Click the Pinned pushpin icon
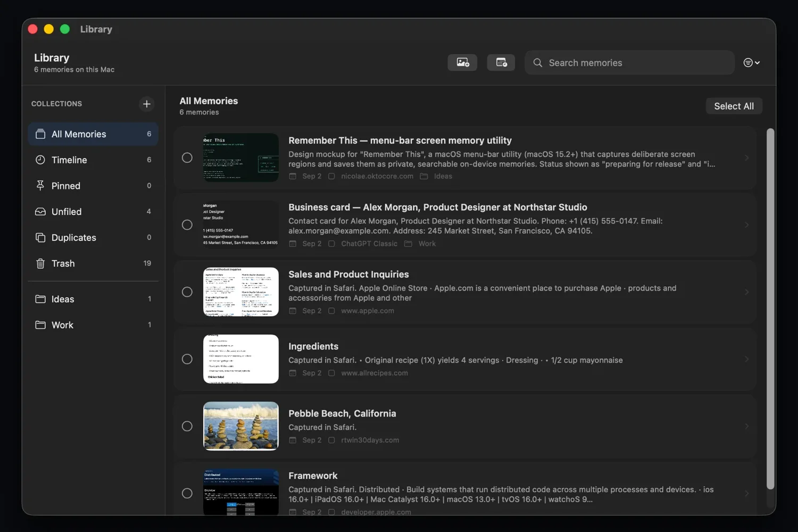This screenshot has height=532, width=798. pyautogui.click(x=40, y=185)
